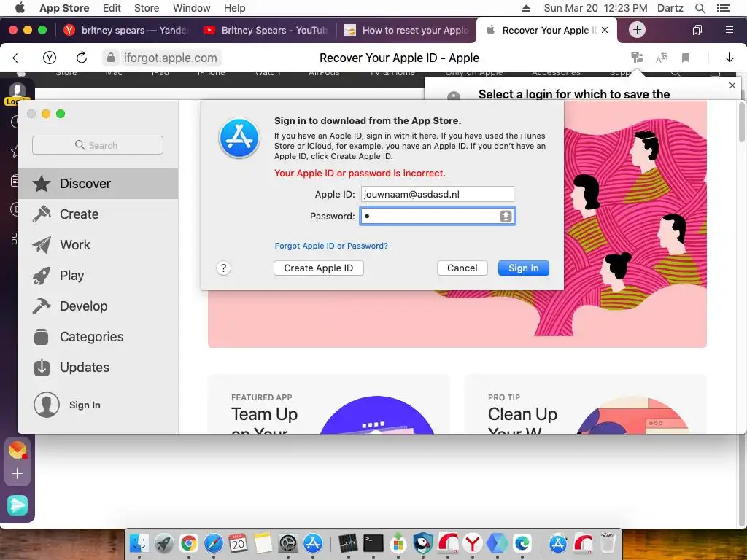
Task: Open the Apple menu
Action: click(20, 7)
